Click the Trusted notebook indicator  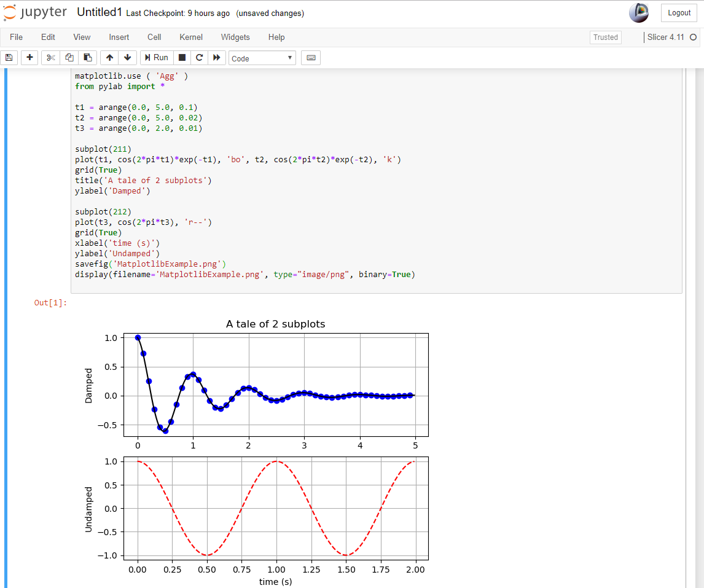(x=606, y=37)
